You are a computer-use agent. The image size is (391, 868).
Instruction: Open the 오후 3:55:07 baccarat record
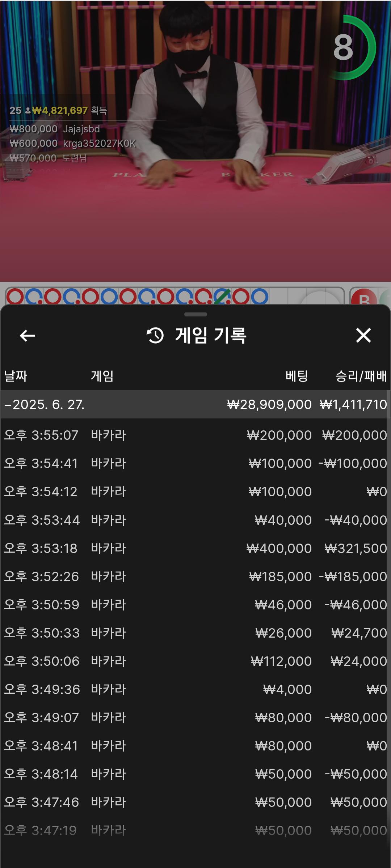point(195,435)
